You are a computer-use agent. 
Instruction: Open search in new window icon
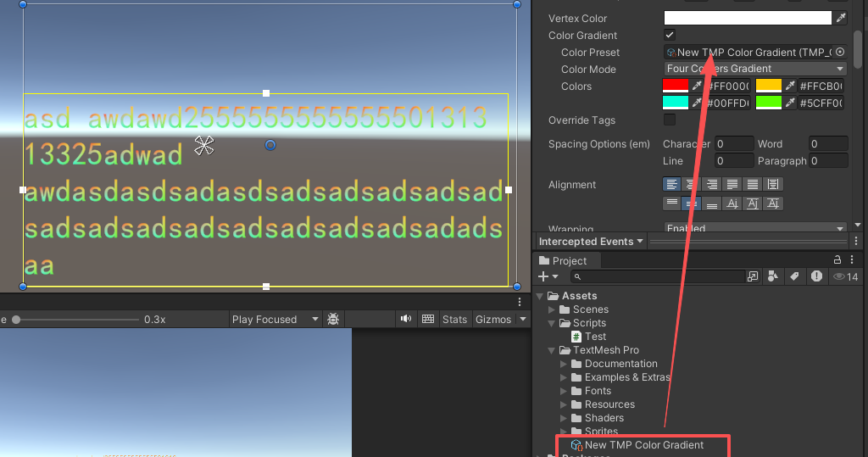(x=753, y=276)
